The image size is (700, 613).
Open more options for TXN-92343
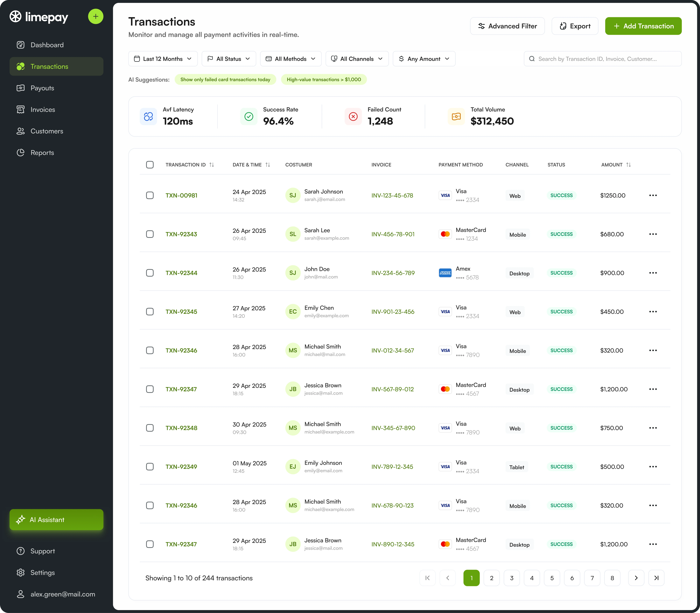point(653,234)
